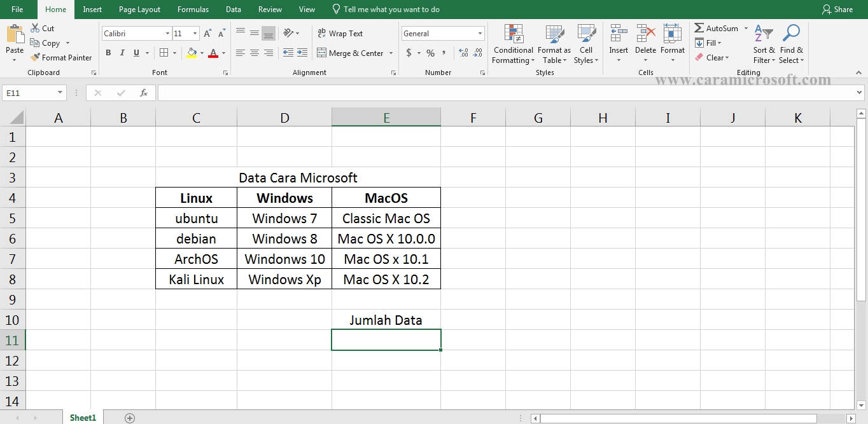Open the File tab
The image size is (868, 424).
coord(17,9)
